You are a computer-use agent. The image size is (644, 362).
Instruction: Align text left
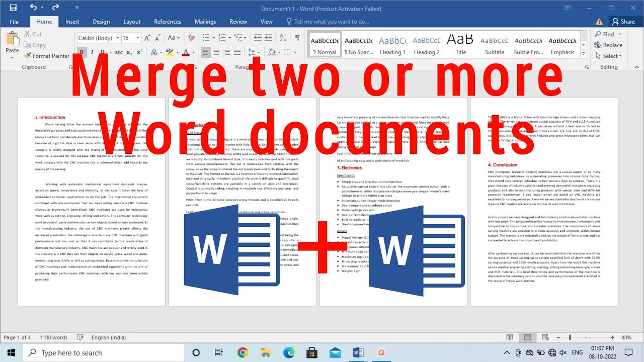click(206, 52)
